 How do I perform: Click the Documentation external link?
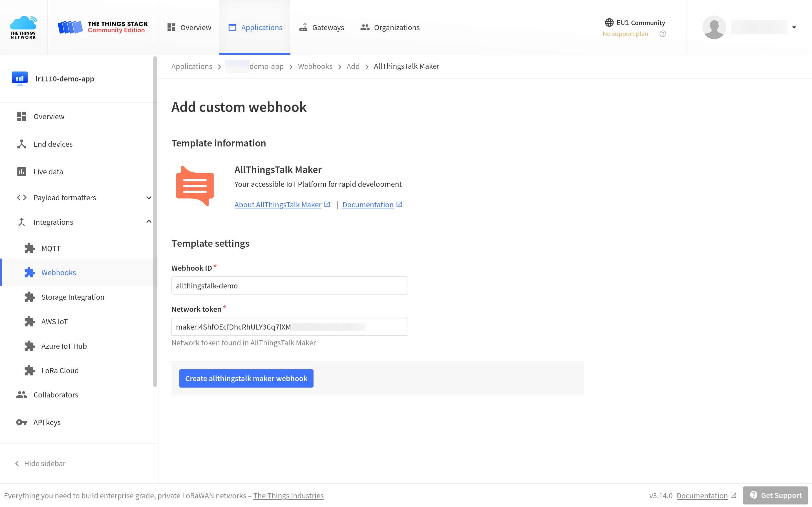tap(372, 204)
